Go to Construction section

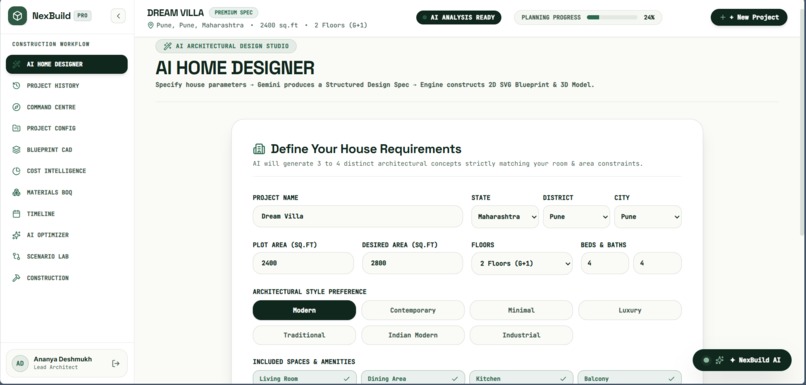coord(67,278)
